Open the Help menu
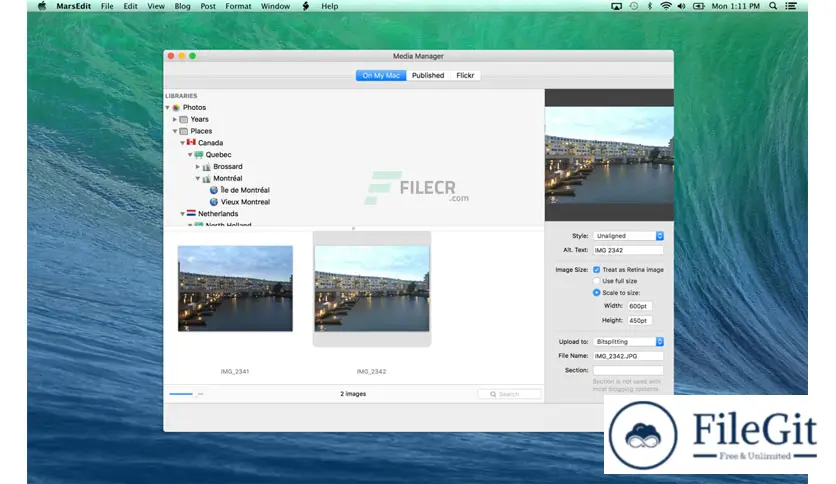This screenshot has width=836, height=484. pyautogui.click(x=329, y=6)
